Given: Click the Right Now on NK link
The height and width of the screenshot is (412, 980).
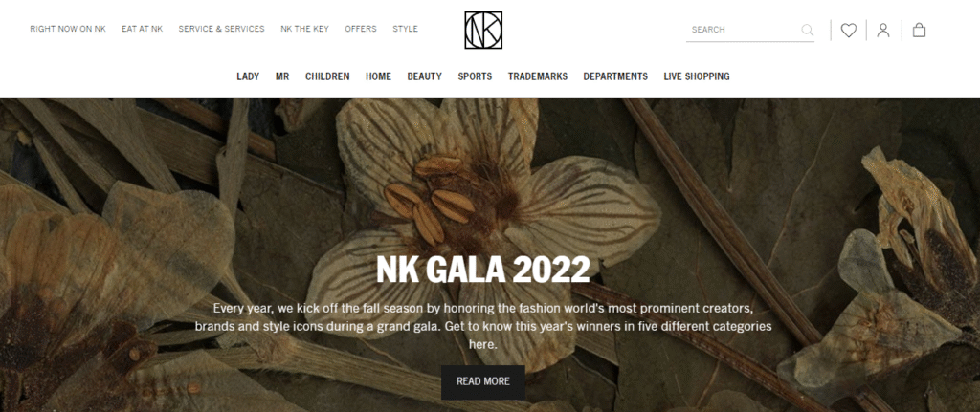Looking at the screenshot, I should [68, 29].
